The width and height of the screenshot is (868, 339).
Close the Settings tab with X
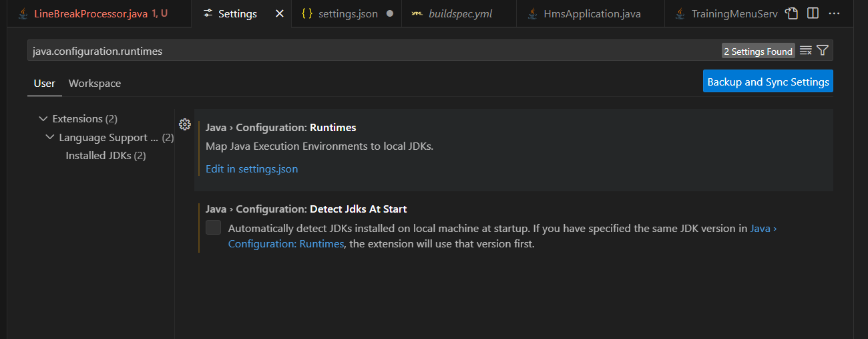[279, 13]
